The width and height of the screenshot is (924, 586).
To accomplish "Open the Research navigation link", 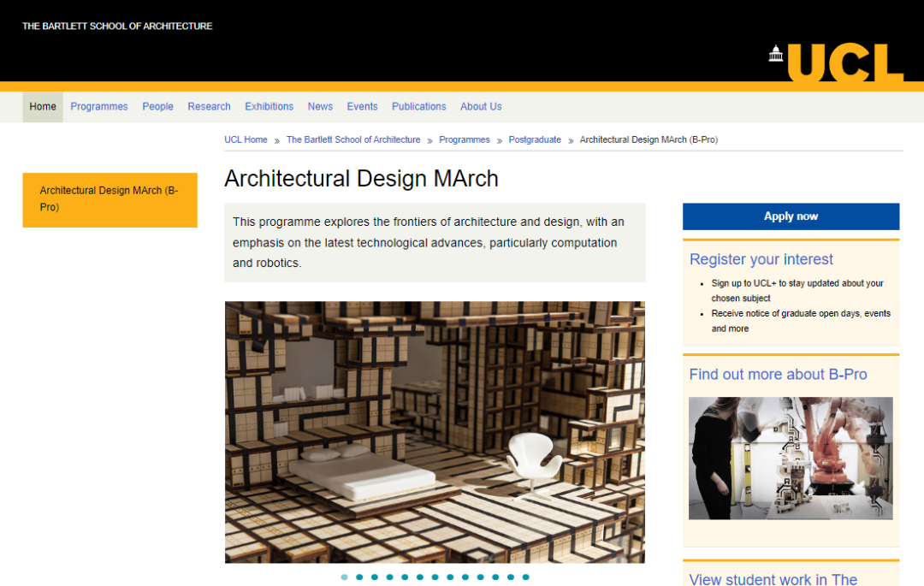I will [209, 107].
